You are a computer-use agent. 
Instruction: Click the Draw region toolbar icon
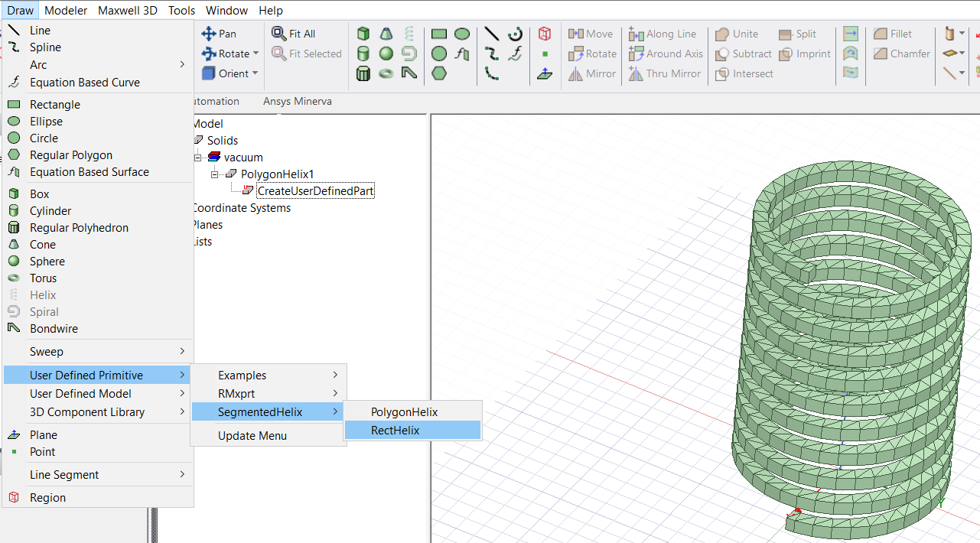(545, 34)
